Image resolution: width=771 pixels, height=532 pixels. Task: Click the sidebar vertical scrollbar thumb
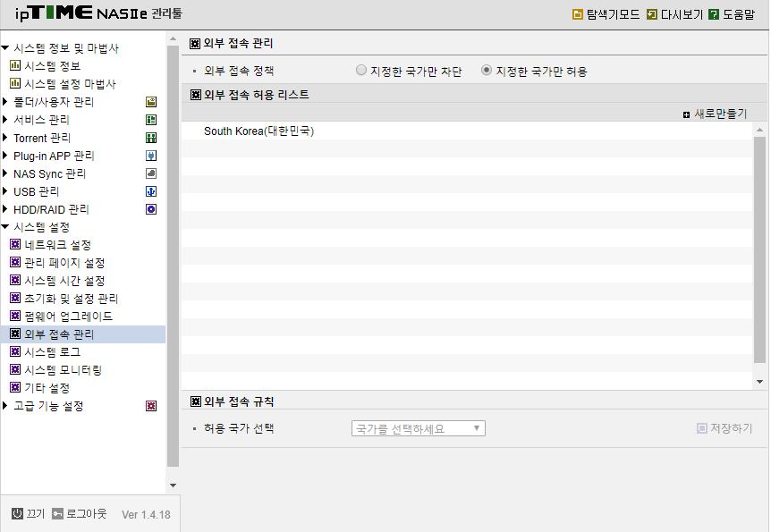pyautogui.click(x=174, y=256)
